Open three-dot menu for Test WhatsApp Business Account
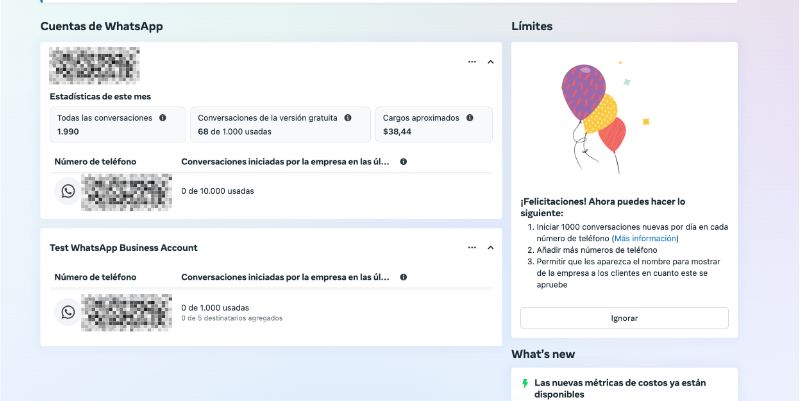The width and height of the screenshot is (800, 401). coord(472,248)
